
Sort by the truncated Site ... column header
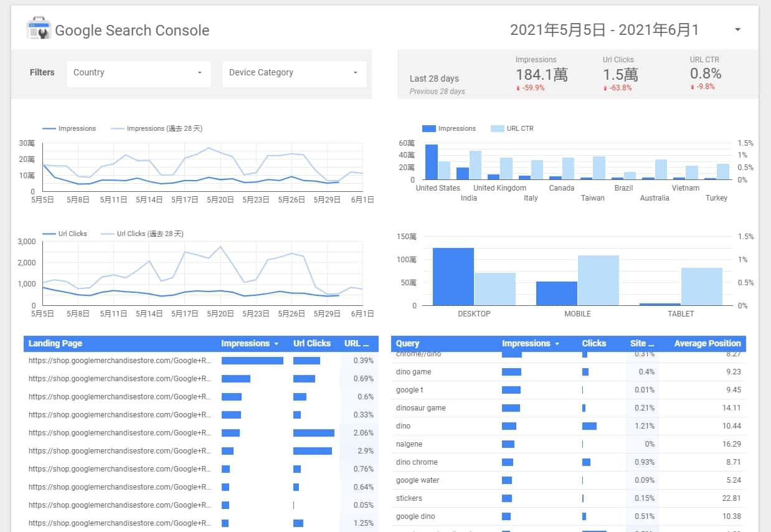point(642,344)
